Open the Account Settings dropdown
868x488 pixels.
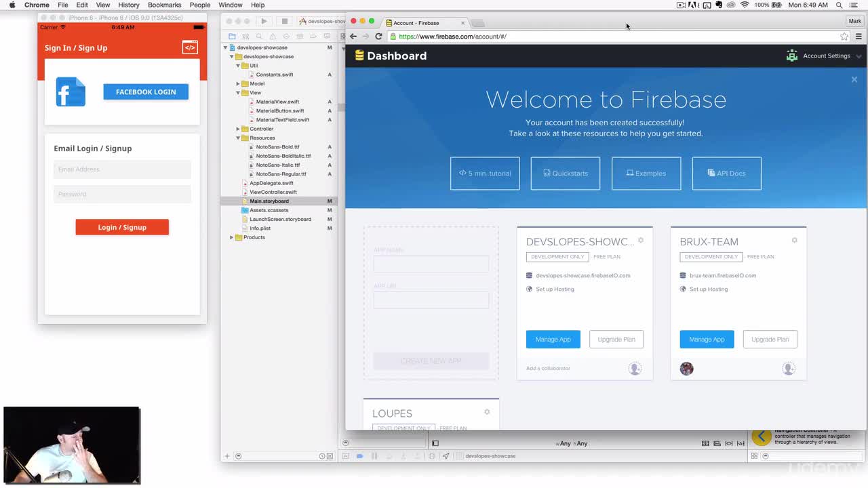[x=824, y=56]
